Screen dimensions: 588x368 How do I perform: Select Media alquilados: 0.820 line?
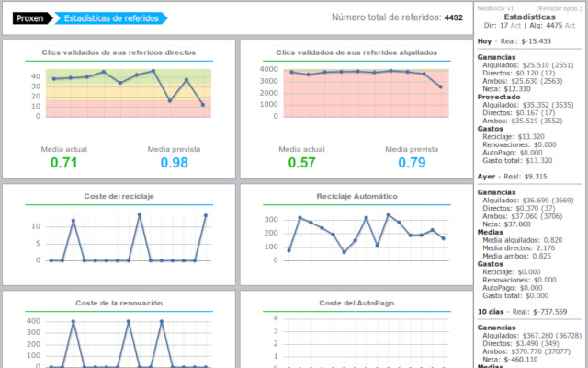[523, 240]
